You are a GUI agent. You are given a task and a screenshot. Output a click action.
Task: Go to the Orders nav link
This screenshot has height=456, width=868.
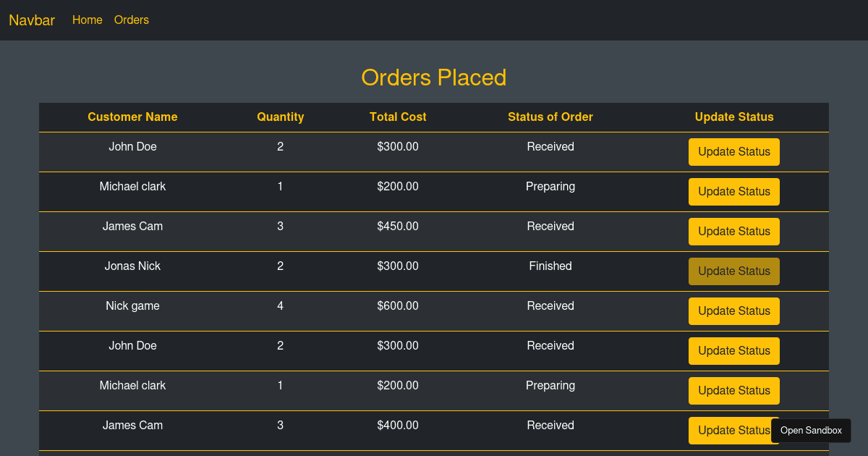(x=132, y=20)
